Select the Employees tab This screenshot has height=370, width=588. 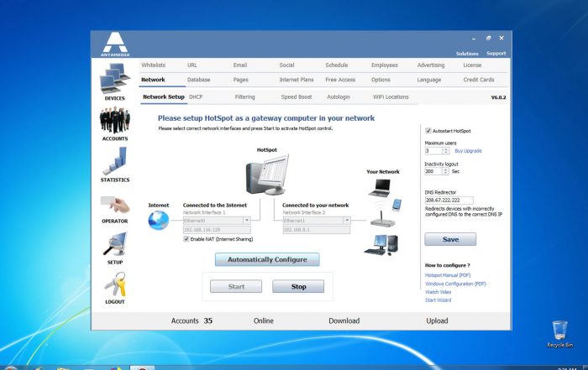[x=385, y=65]
